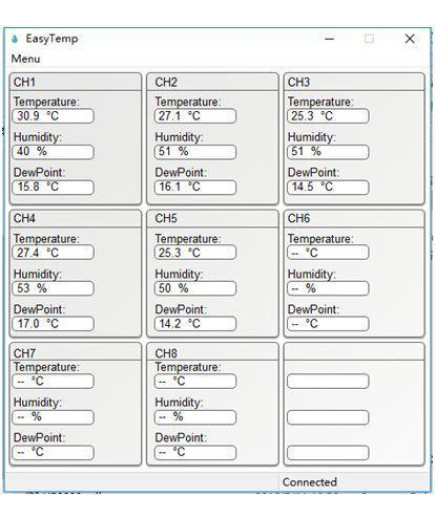Click the CH3 panel header
The height and width of the screenshot is (521, 435).
[354, 82]
